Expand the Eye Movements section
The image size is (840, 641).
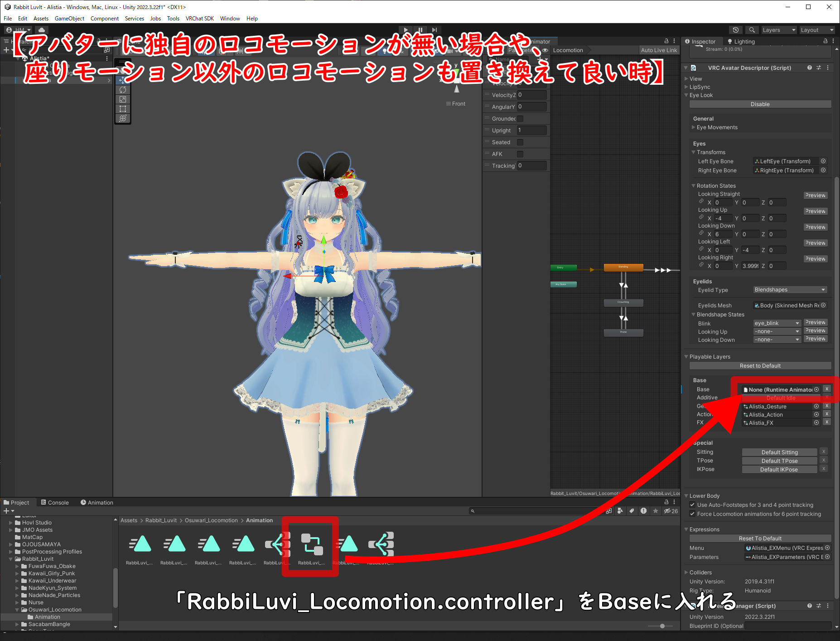coord(694,127)
